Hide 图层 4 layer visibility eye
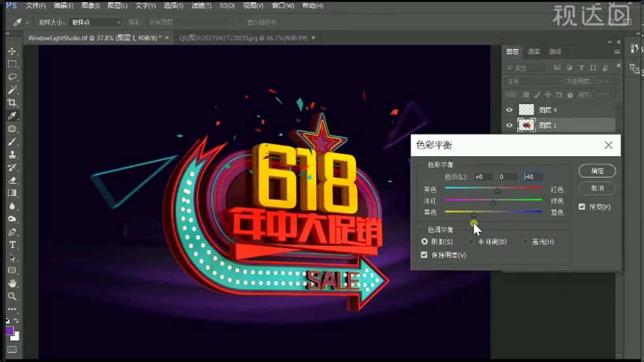Screen dimensions: 644x362 click(510, 110)
